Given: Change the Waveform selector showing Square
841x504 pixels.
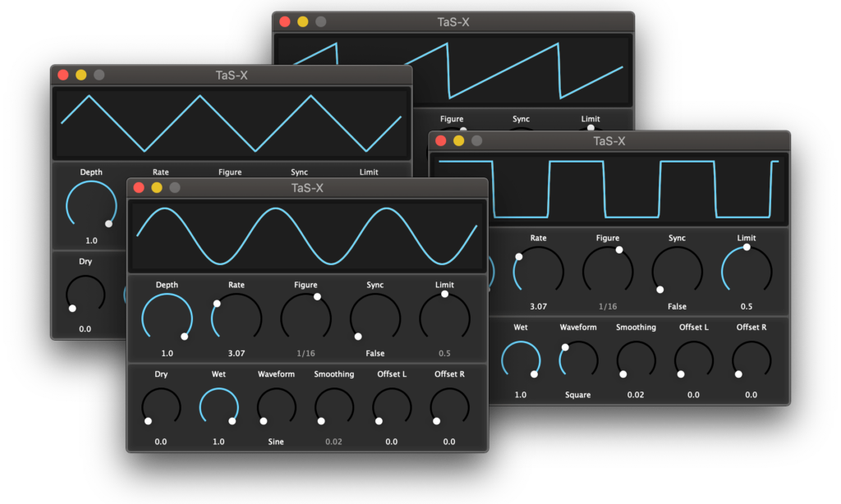Looking at the screenshot, I should point(577,359).
